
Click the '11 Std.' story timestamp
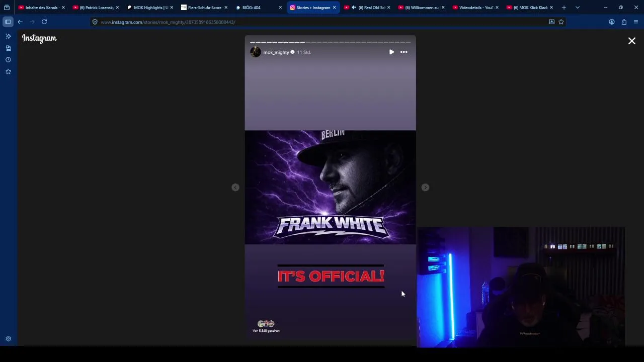(304, 52)
